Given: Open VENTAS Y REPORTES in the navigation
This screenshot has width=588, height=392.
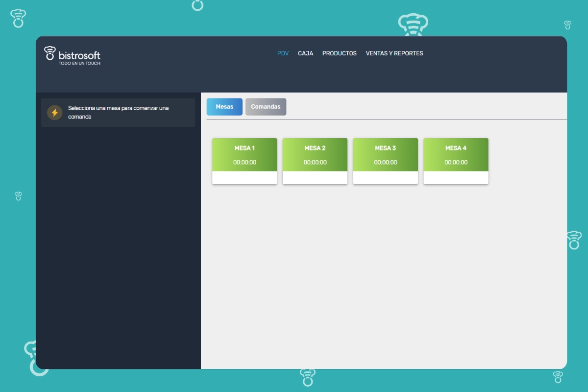Looking at the screenshot, I should (394, 53).
